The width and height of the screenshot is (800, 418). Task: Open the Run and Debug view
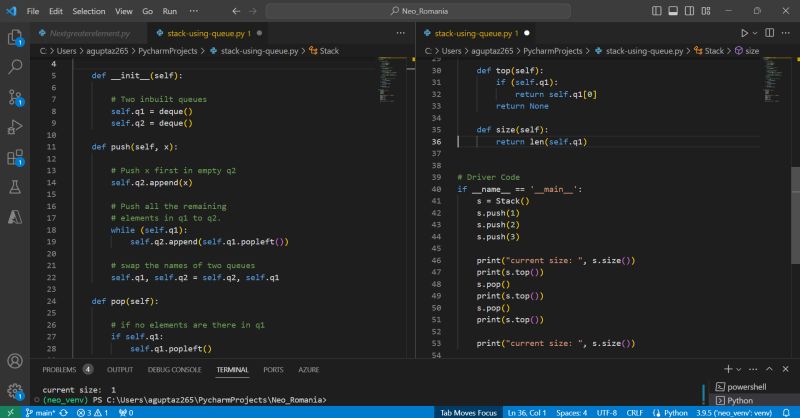pos(15,127)
